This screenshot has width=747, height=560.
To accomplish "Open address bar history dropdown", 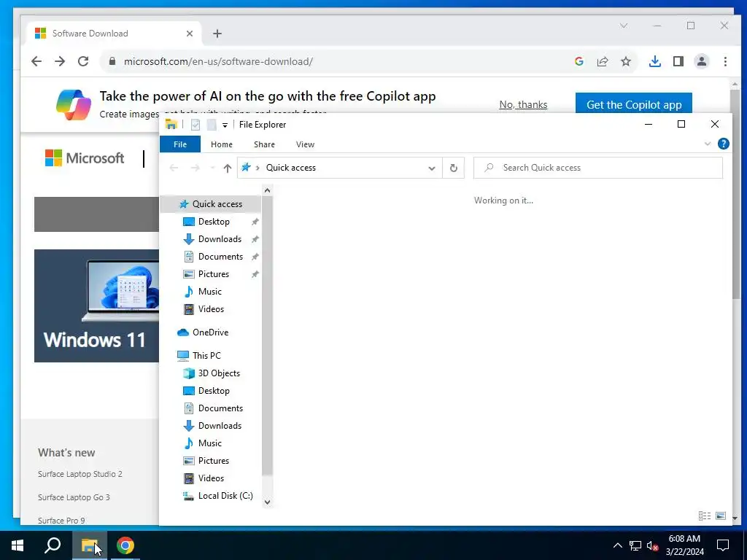I will coord(432,168).
